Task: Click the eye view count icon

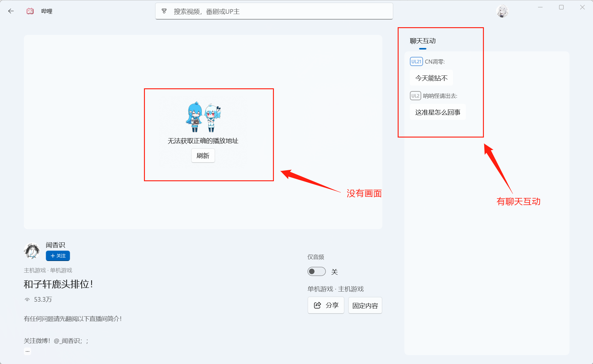Action: coord(27,300)
